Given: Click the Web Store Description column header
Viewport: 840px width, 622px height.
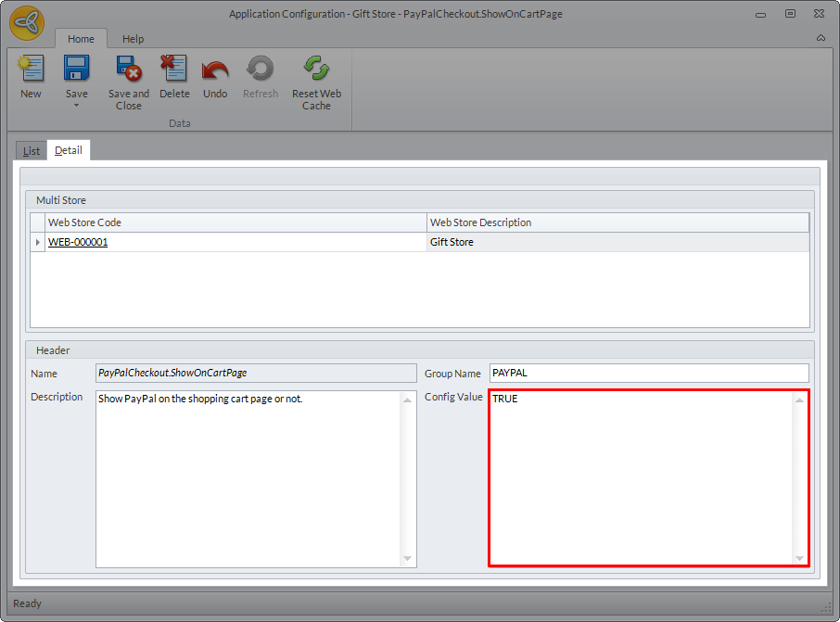Looking at the screenshot, I should click(x=617, y=222).
